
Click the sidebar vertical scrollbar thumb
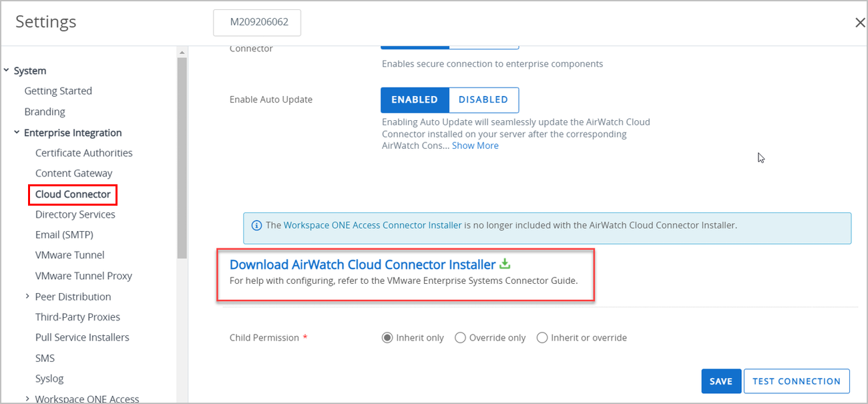pyautogui.click(x=182, y=158)
